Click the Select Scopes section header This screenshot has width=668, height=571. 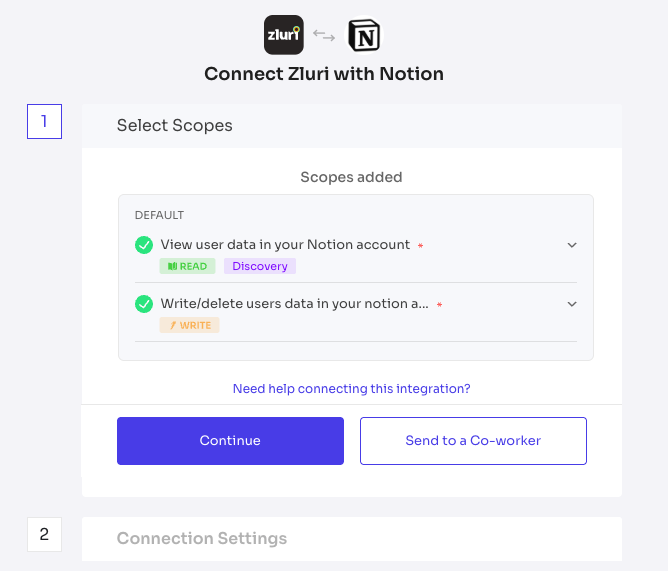(352, 126)
